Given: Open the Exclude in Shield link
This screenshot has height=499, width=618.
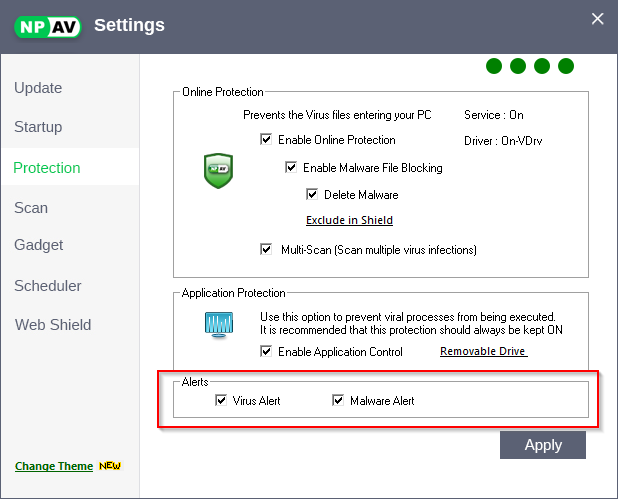Looking at the screenshot, I should [349, 220].
